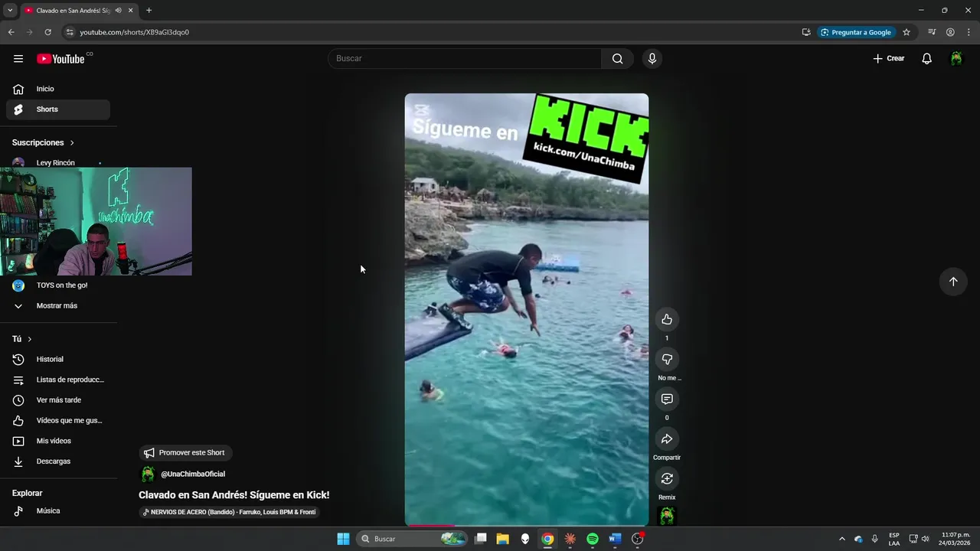The height and width of the screenshot is (551, 980).
Task: Open Spotify from the taskbar
Action: (x=593, y=539)
